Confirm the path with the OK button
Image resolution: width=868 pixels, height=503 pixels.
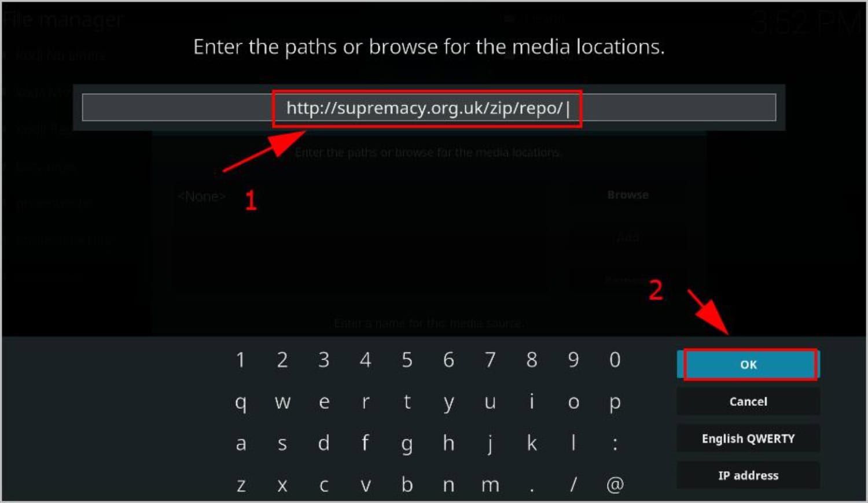(x=748, y=364)
